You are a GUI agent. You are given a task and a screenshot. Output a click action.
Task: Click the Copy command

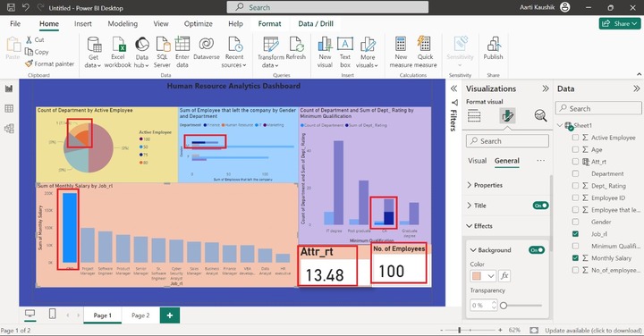point(37,52)
